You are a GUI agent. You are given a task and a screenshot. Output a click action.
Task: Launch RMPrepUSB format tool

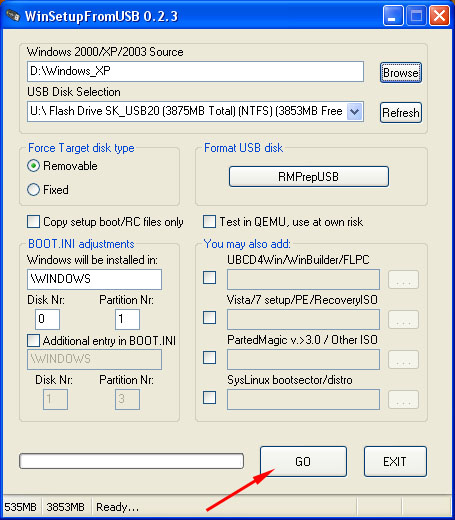click(x=309, y=176)
